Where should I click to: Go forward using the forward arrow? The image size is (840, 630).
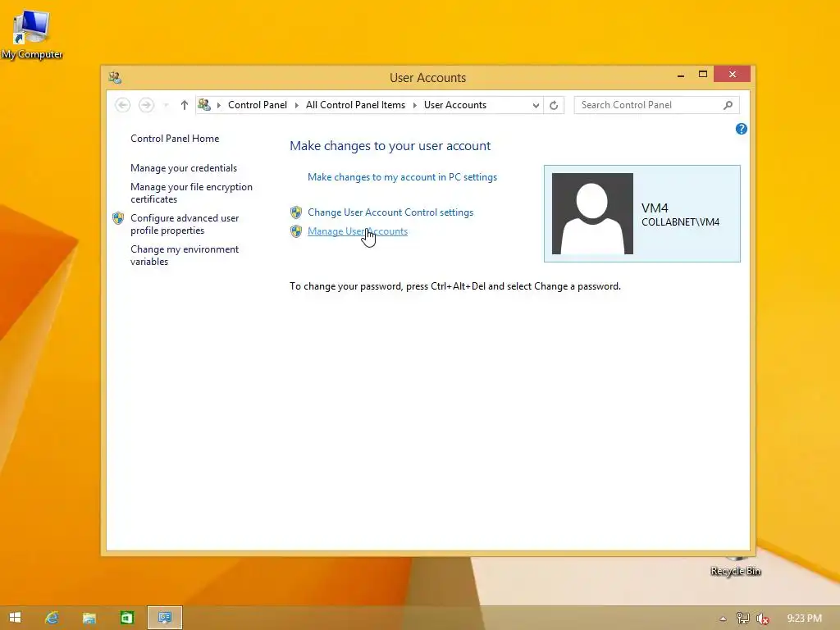(x=146, y=105)
